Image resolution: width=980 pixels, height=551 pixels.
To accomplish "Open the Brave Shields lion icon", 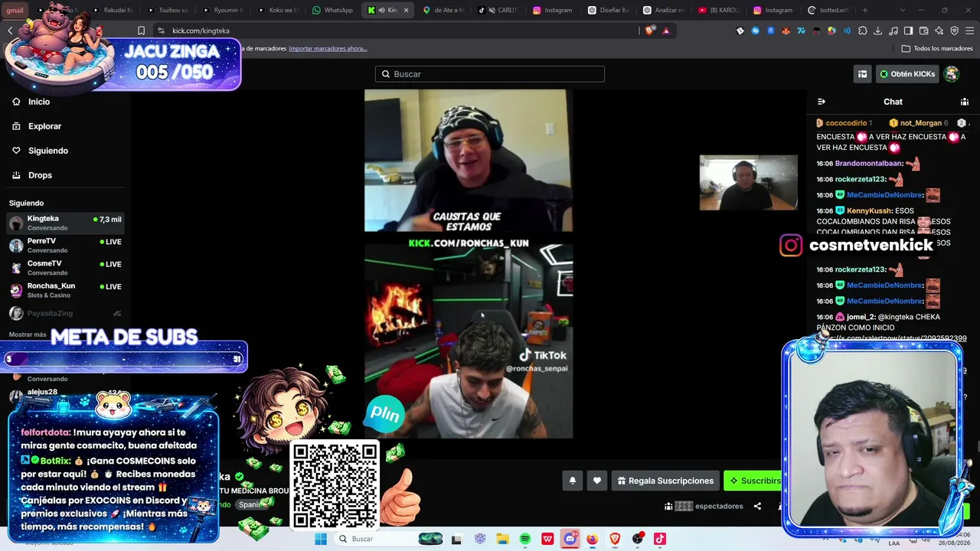I will click(651, 31).
